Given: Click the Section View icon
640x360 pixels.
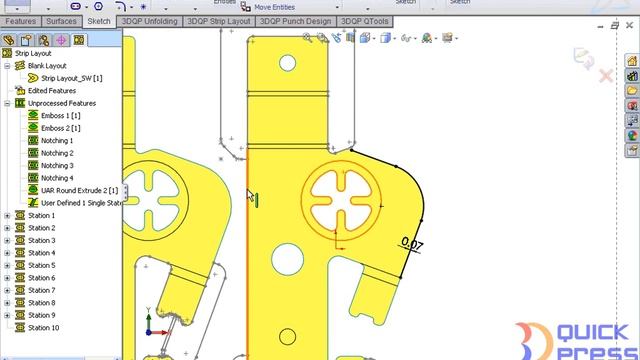Looking at the screenshot, I should (350, 38).
